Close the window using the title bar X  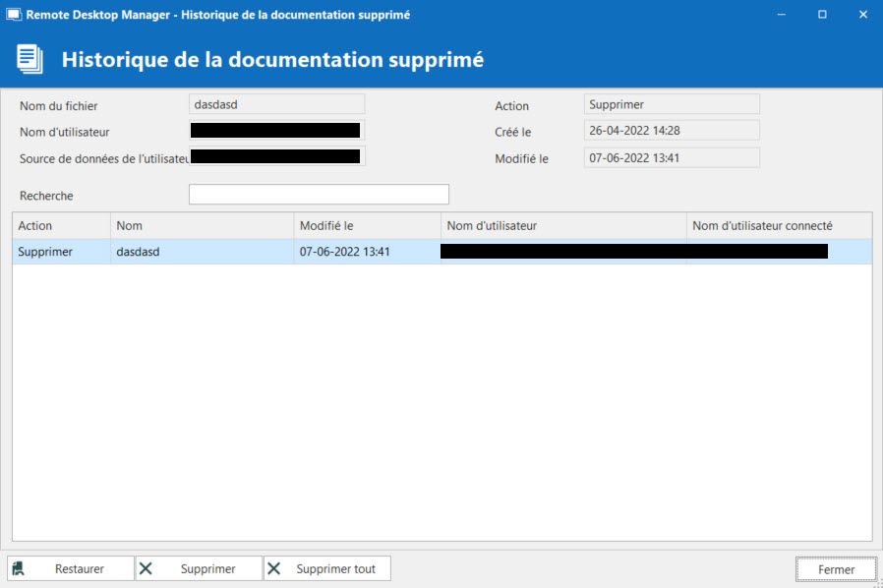click(x=862, y=15)
